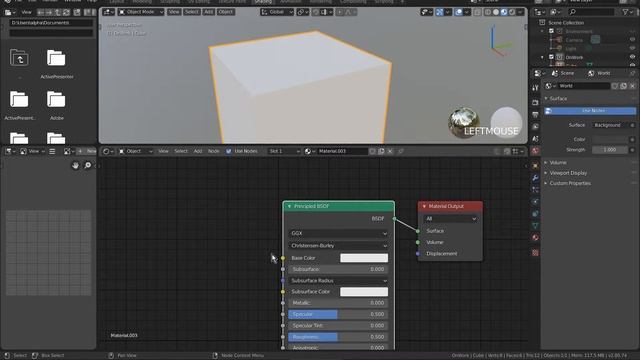Unlink the World datablock with X icon
640x360 pixels.
coord(632,86)
